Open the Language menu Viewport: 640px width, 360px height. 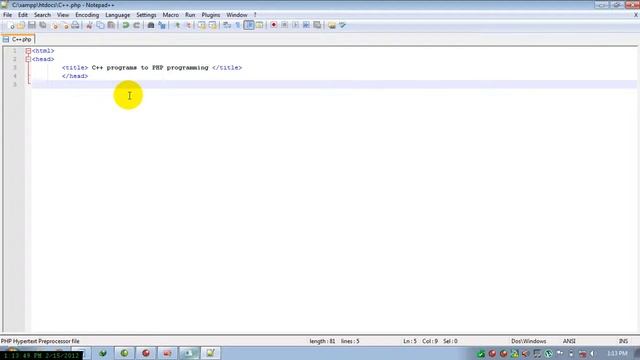click(x=118, y=15)
